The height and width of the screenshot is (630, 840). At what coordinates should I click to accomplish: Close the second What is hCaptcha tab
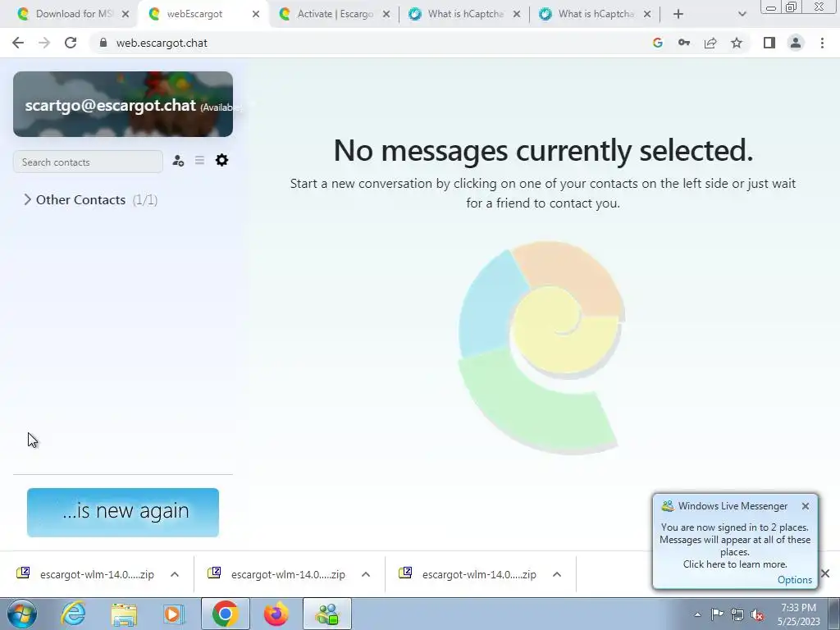tap(647, 14)
